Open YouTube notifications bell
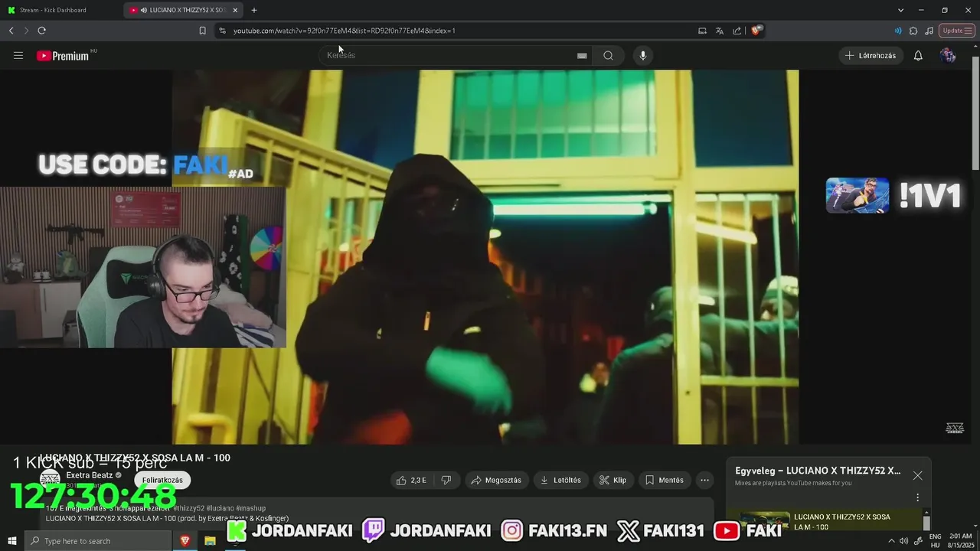This screenshot has width=980, height=551. [x=918, y=55]
